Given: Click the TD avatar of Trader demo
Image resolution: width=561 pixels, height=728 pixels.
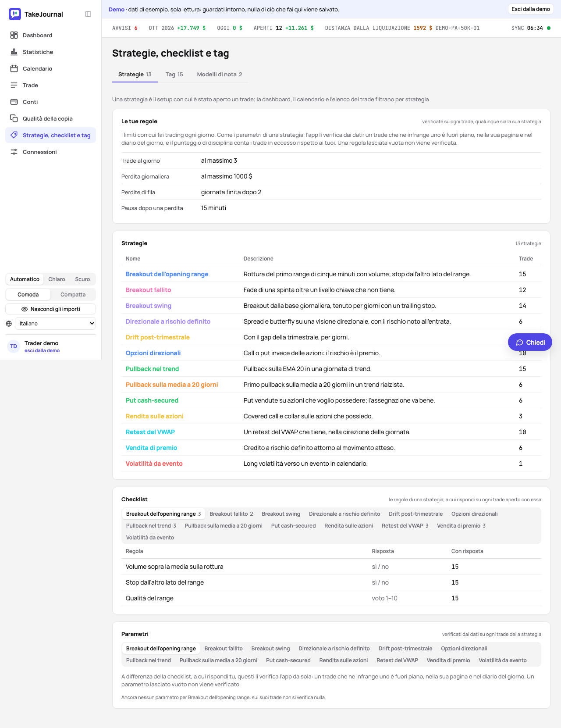Looking at the screenshot, I should (14, 346).
